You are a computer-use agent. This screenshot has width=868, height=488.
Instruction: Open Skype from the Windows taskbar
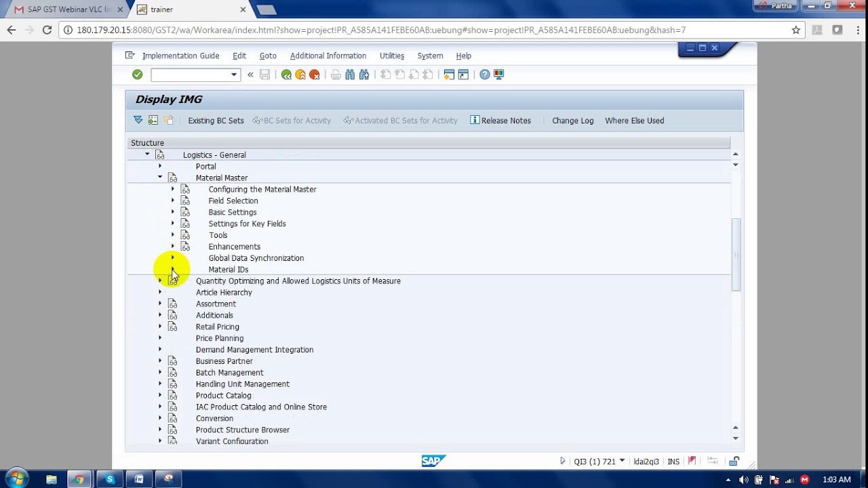tap(110, 479)
